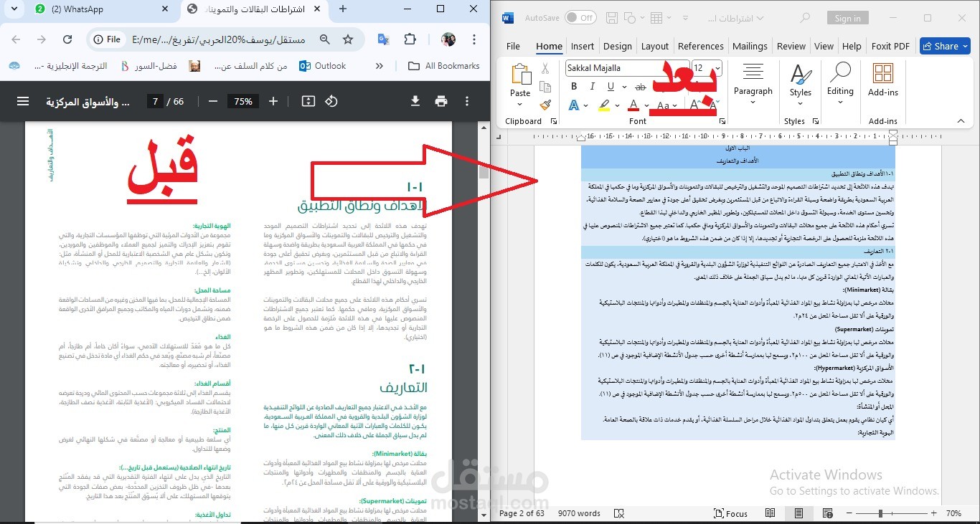The width and height of the screenshot is (980, 524).
Task: Switch to Read Mode view in Word
Action: [x=770, y=513]
